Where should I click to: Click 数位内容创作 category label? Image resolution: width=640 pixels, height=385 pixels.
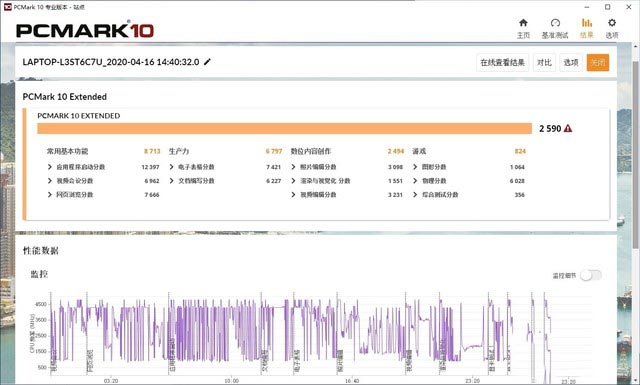tap(311, 151)
